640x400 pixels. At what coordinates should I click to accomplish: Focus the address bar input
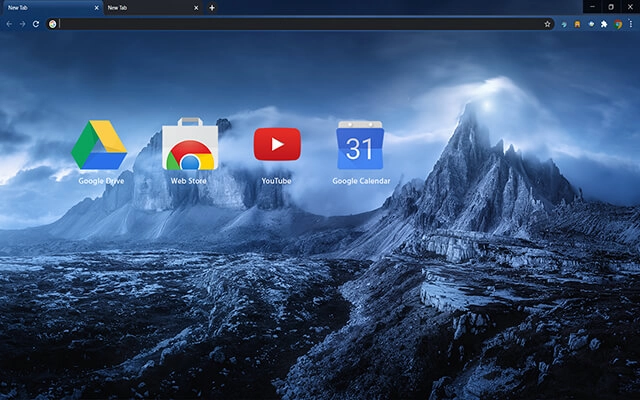(x=300, y=24)
